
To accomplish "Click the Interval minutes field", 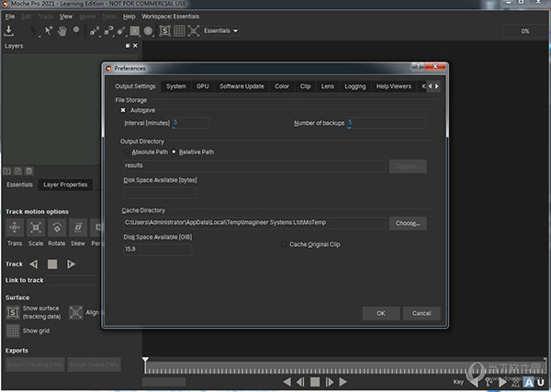I will click(191, 123).
